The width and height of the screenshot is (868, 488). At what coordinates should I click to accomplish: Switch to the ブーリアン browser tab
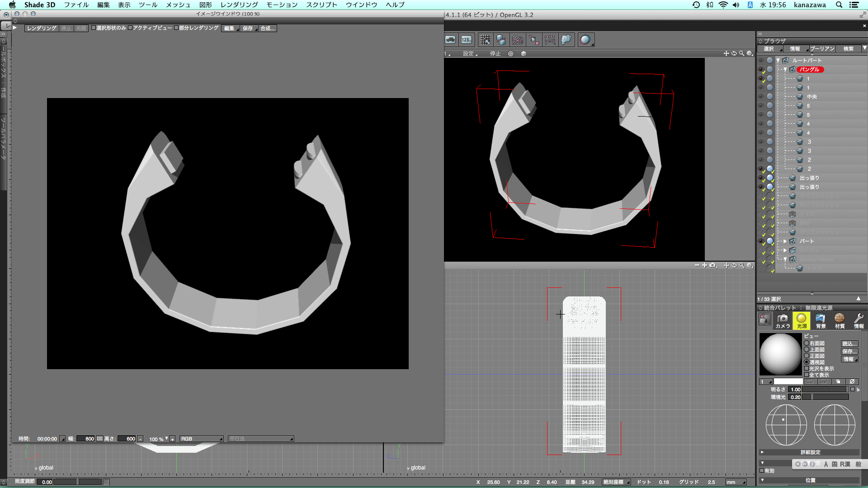(822, 49)
